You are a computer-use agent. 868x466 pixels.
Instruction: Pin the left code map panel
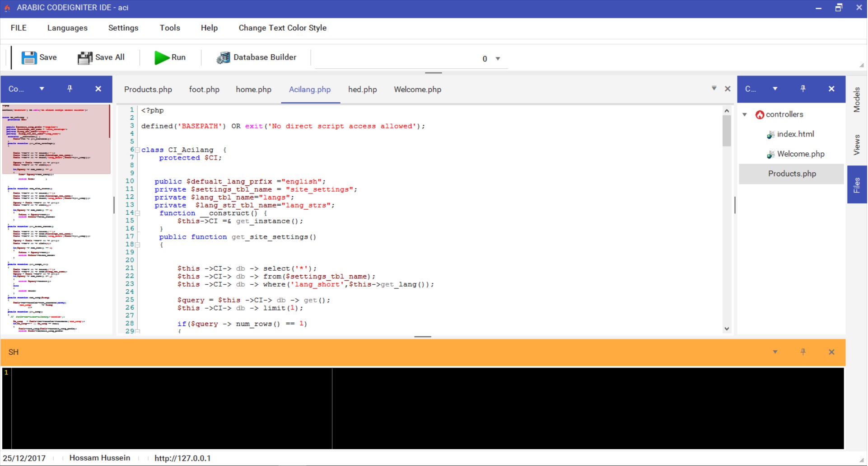(70, 89)
